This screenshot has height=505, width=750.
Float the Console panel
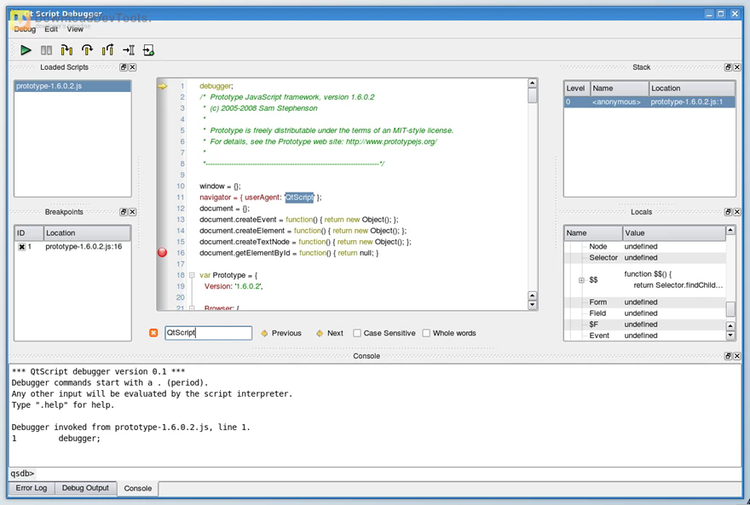tap(728, 356)
